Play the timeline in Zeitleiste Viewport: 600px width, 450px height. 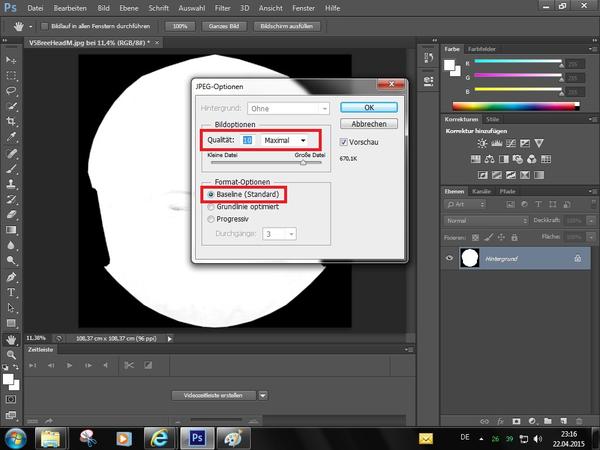tap(69, 365)
